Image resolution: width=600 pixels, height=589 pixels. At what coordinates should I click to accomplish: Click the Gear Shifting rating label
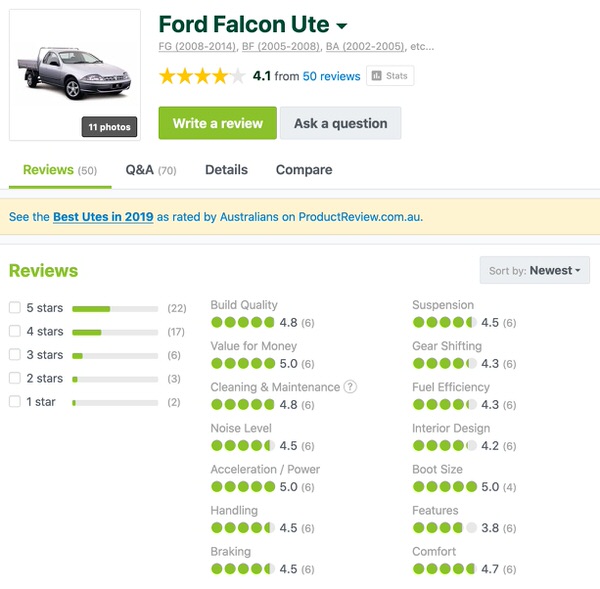tap(447, 346)
